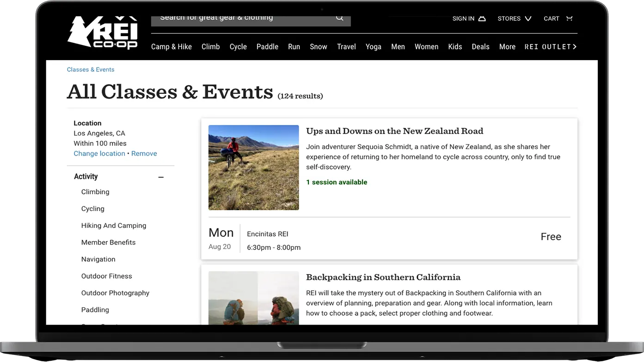Click the Change location link
The height and width of the screenshot is (362, 644).
99,154
